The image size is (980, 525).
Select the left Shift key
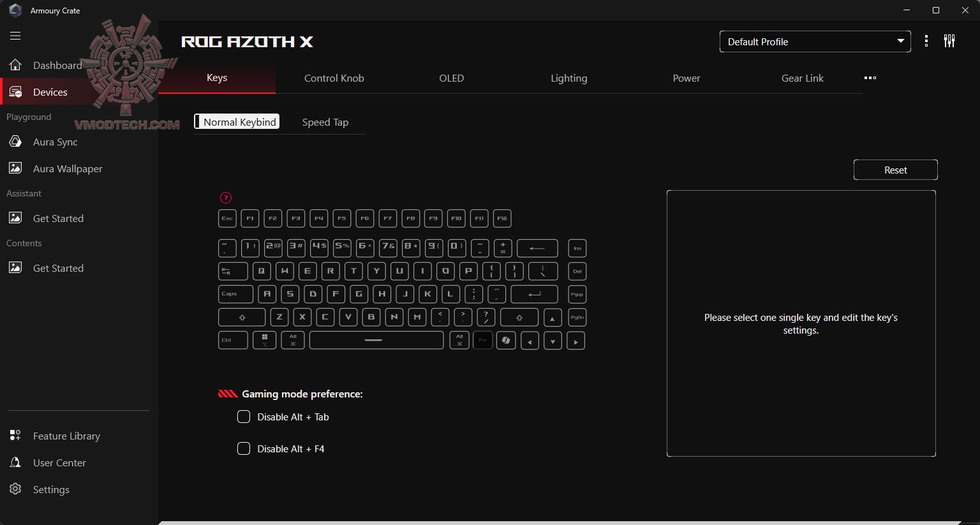pos(242,317)
